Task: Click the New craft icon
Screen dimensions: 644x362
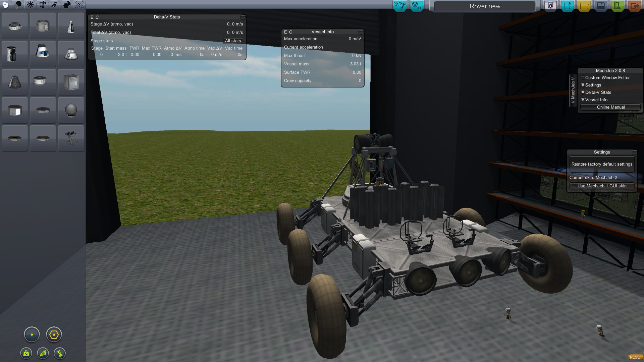Action: point(567,6)
